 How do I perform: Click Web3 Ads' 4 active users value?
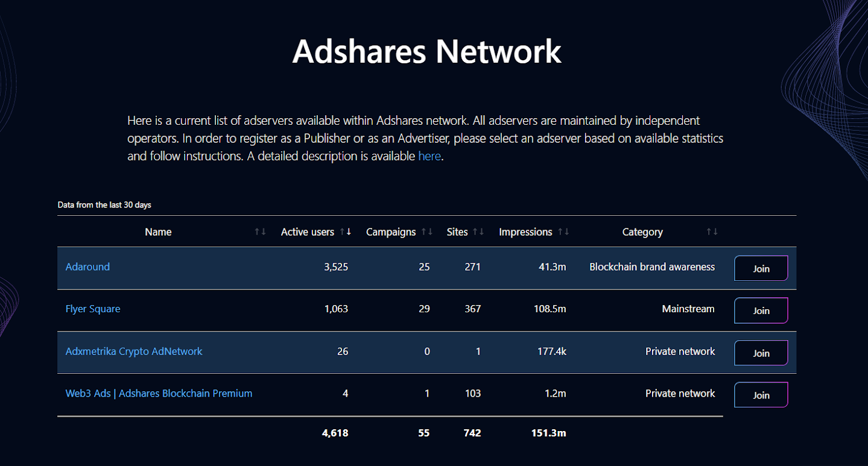click(x=346, y=393)
